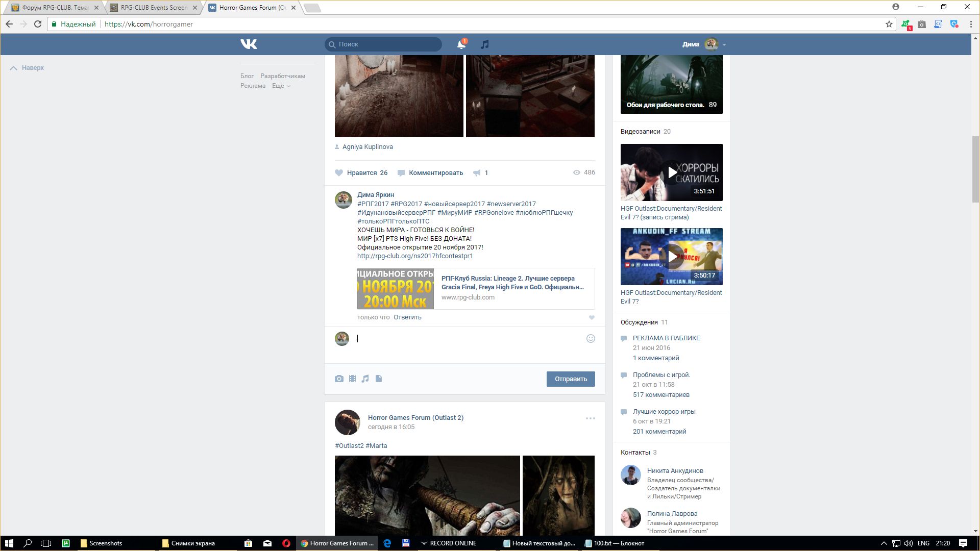
Task: Switch to the RPG-CLUB Events Screen tab
Action: click(153, 8)
